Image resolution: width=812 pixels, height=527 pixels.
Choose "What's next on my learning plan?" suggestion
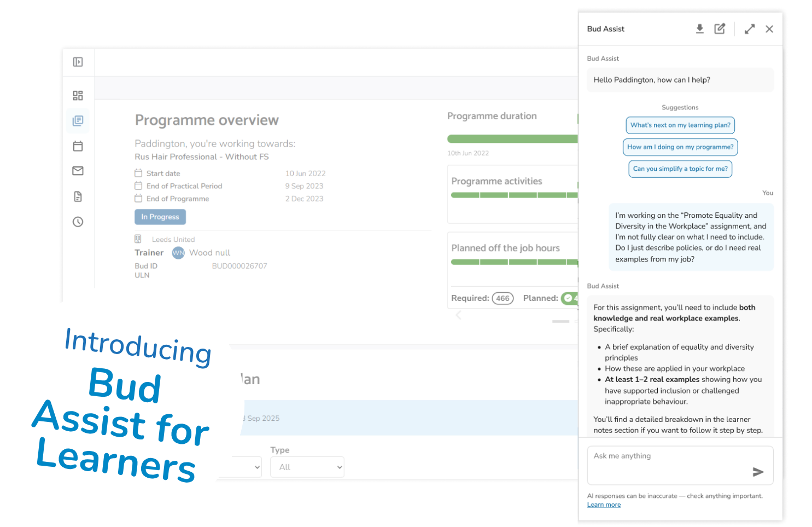coord(680,125)
